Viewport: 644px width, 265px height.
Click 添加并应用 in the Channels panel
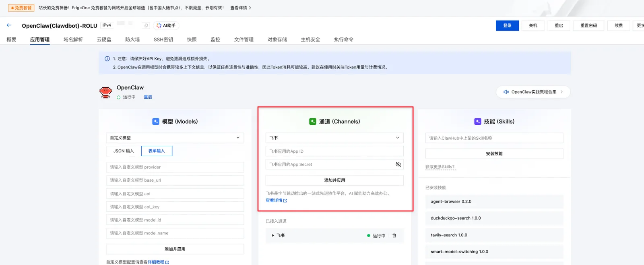point(334,180)
